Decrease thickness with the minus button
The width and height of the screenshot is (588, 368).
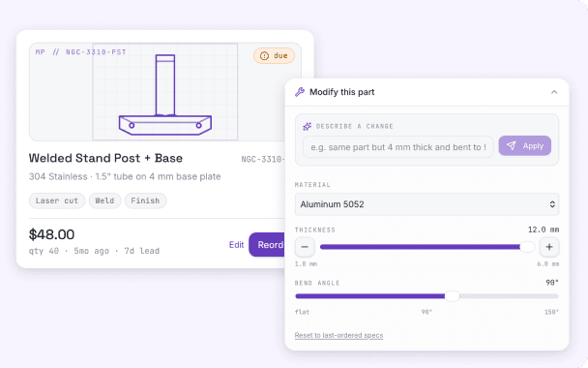coord(305,247)
